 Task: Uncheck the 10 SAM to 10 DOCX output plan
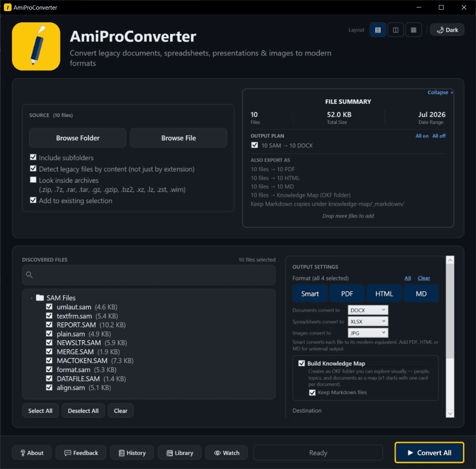(x=254, y=145)
